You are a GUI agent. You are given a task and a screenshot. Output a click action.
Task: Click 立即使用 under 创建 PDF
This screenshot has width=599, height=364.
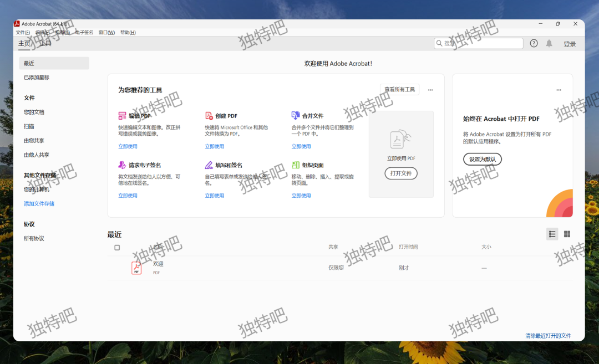[214, 146]
